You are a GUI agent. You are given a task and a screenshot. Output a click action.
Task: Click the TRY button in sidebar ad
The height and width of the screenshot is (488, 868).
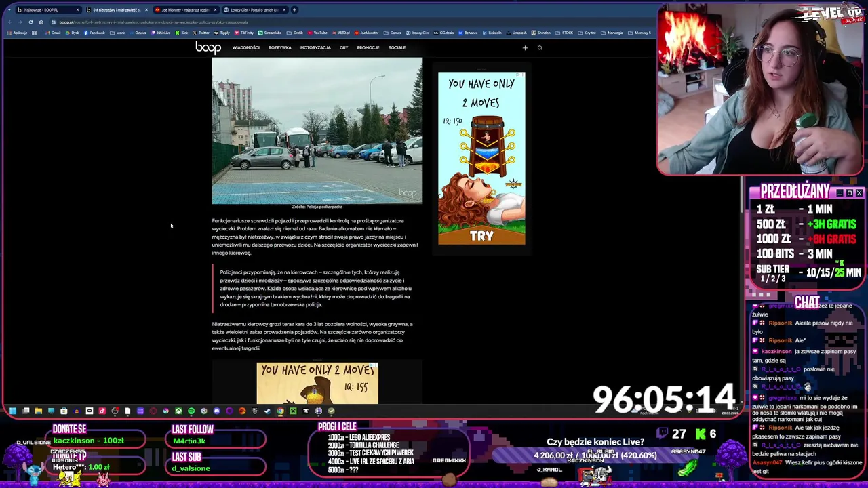tap(481, 236)
